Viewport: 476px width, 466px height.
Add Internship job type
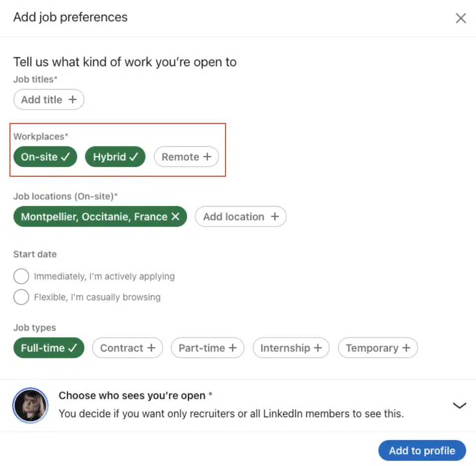tap(291, 348)
